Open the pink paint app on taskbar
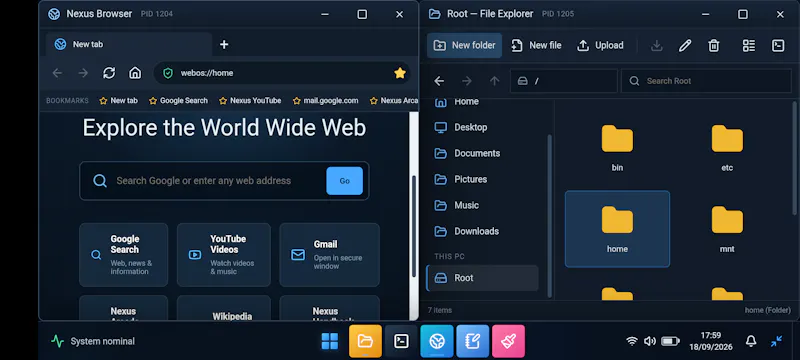Image resolution: width=800 pixels, height=360 pixels. point(508,341)
